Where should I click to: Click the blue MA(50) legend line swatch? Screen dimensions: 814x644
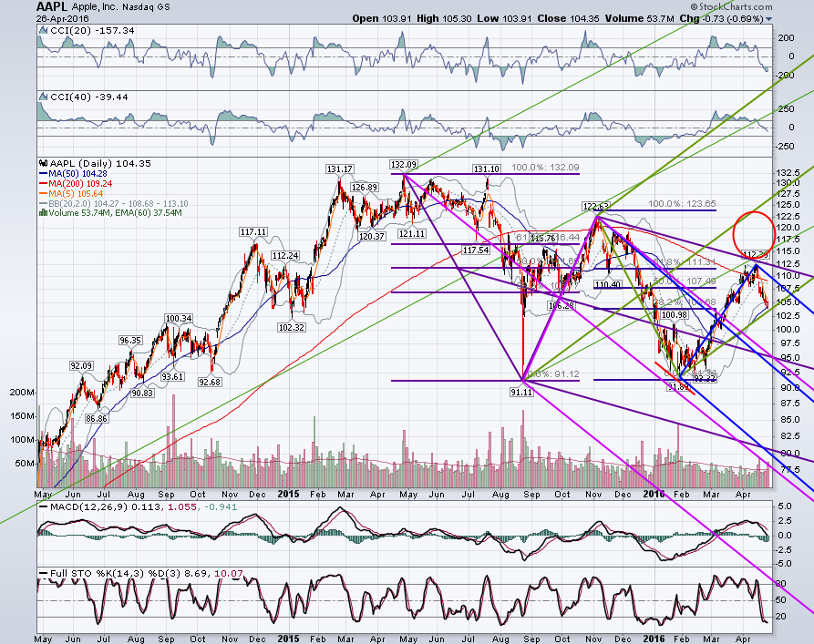pos(43,174)
